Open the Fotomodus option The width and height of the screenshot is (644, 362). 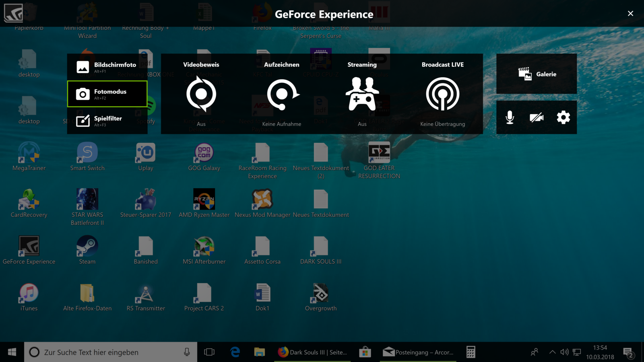tap(107, 94)
